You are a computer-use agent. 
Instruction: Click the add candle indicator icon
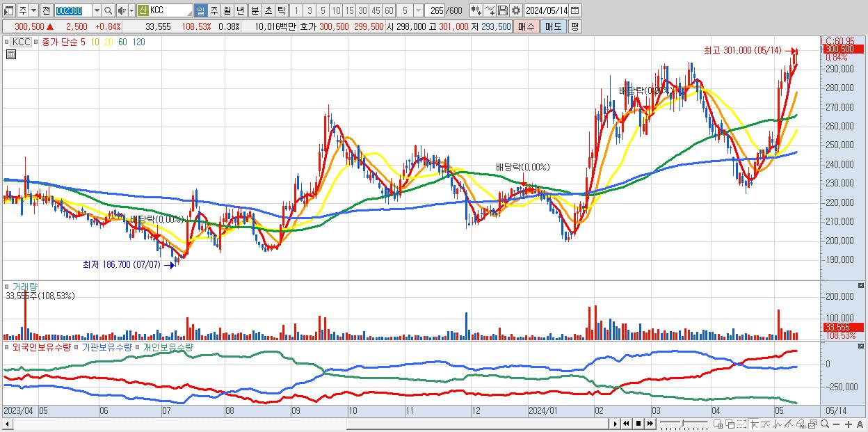(x=476, y=10)
